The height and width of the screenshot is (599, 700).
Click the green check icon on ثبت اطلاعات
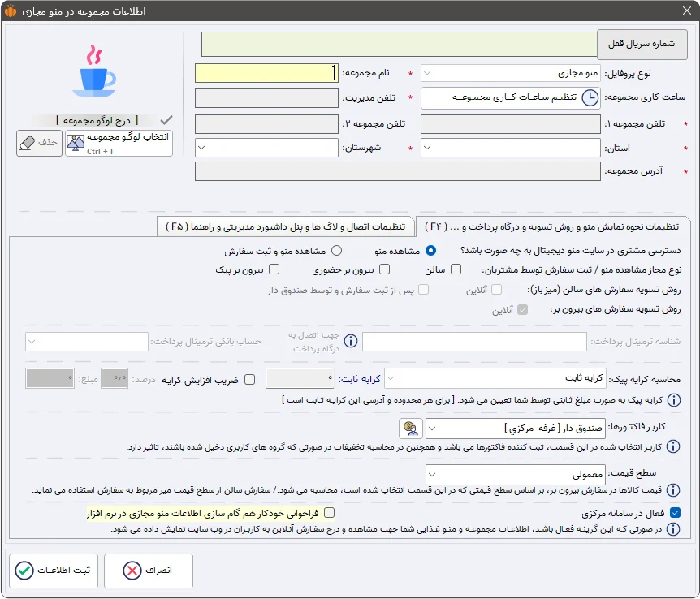pos(24,571)
